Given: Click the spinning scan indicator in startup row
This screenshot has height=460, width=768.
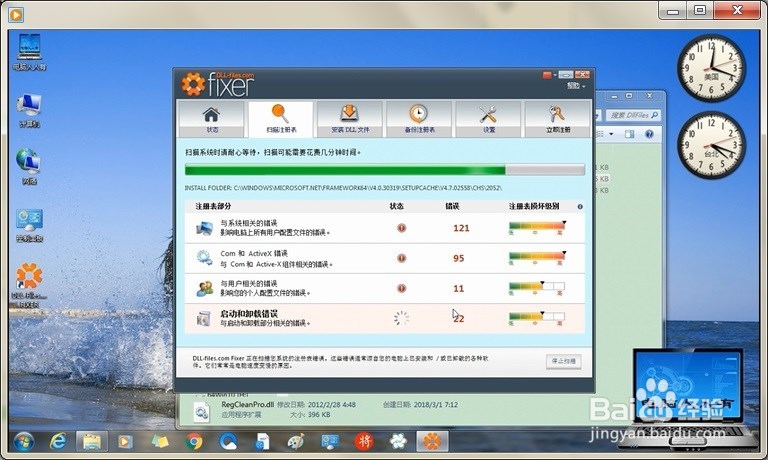Looking at the screenshot, I should (x=401, y=318).
